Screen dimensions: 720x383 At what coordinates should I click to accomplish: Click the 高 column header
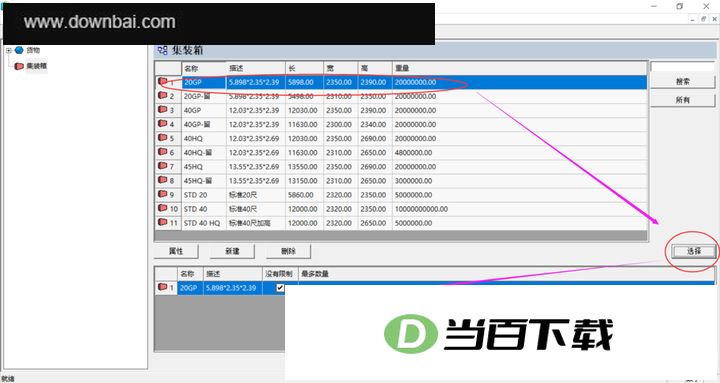tap(375, 68)
